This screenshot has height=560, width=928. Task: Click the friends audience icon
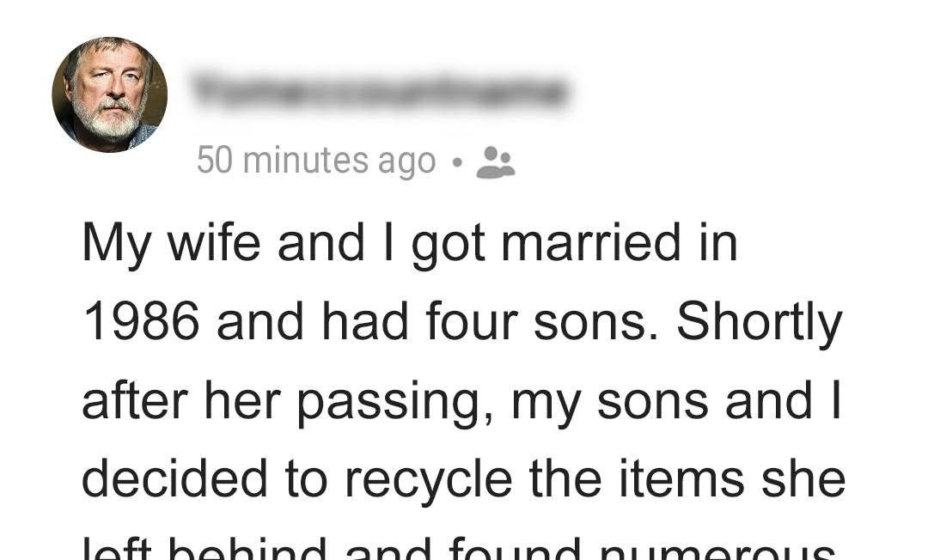click(496, 162)
